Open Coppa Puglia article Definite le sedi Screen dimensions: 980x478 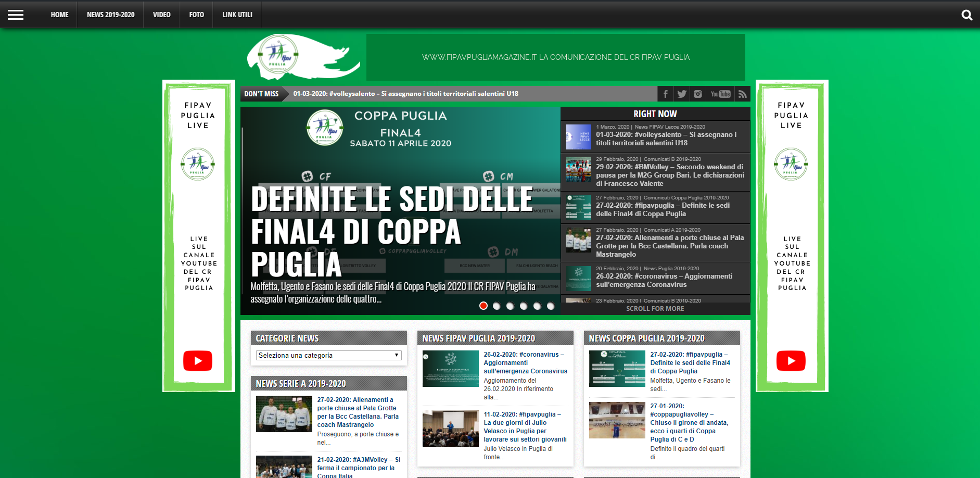691,363
